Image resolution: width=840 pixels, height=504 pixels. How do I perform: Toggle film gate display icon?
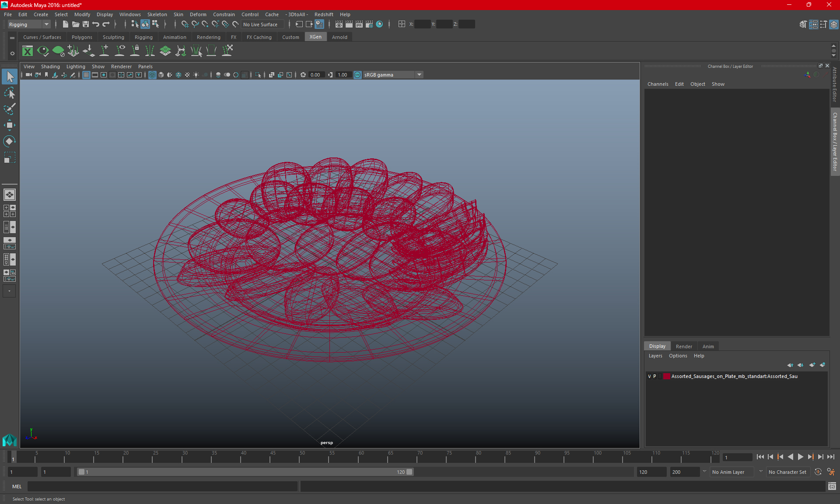click(x=95, y=75)
